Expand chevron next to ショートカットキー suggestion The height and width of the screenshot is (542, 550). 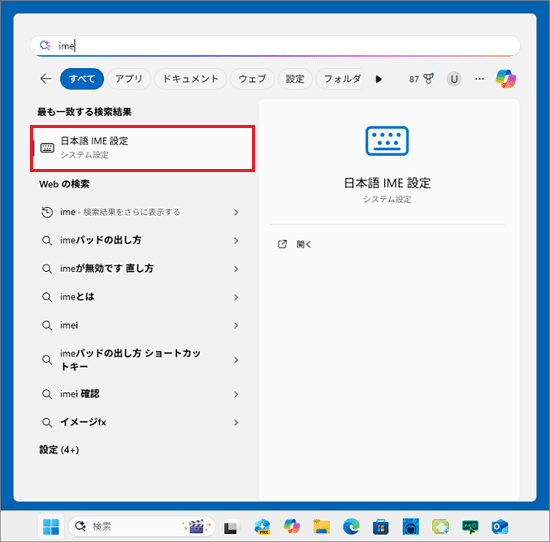point(236,360)
